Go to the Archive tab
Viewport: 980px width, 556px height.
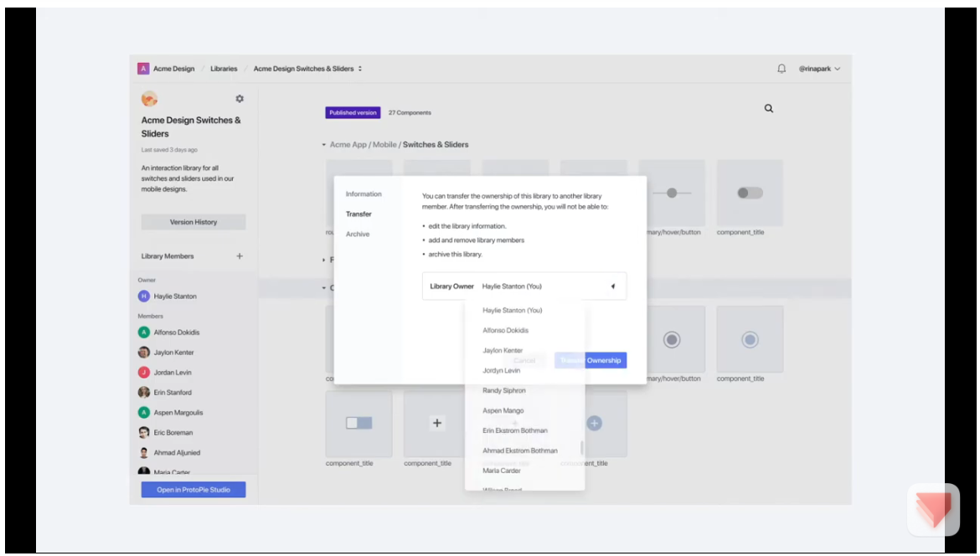click(358, 234)
